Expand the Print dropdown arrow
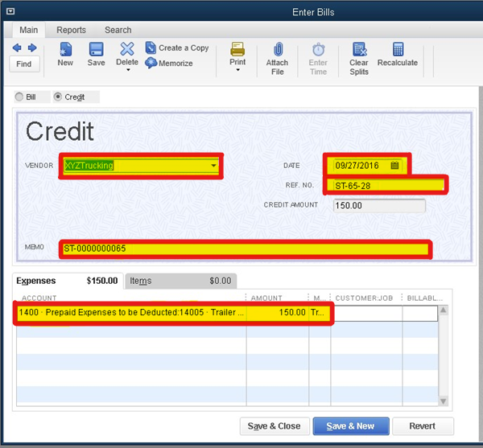 coord(237,71)
